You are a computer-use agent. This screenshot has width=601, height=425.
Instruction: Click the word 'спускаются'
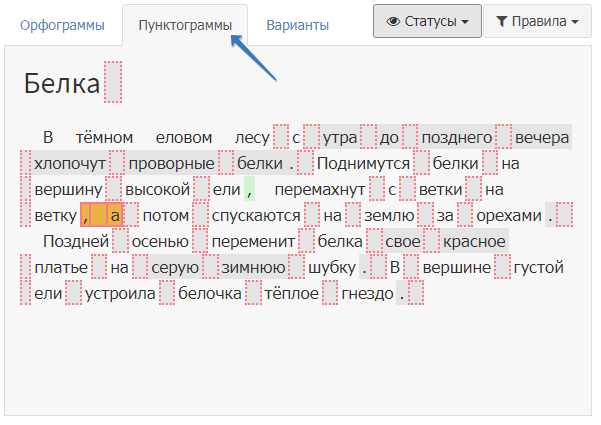point(256,215)
